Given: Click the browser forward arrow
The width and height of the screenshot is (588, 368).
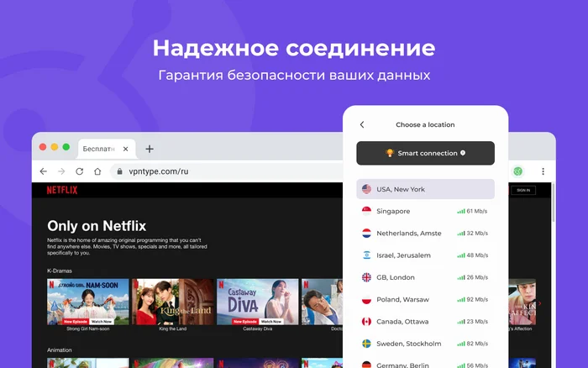Looking at the screenshot, I should pos(61,171).
